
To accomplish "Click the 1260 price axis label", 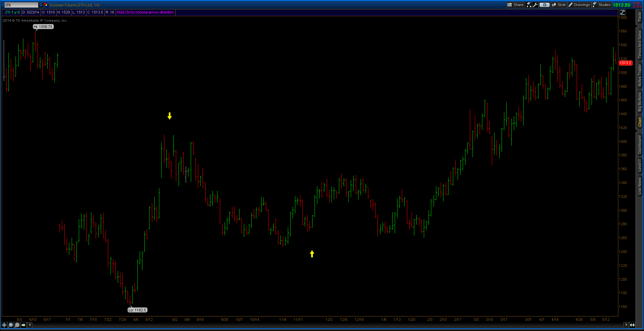I will tap(623, 238).
